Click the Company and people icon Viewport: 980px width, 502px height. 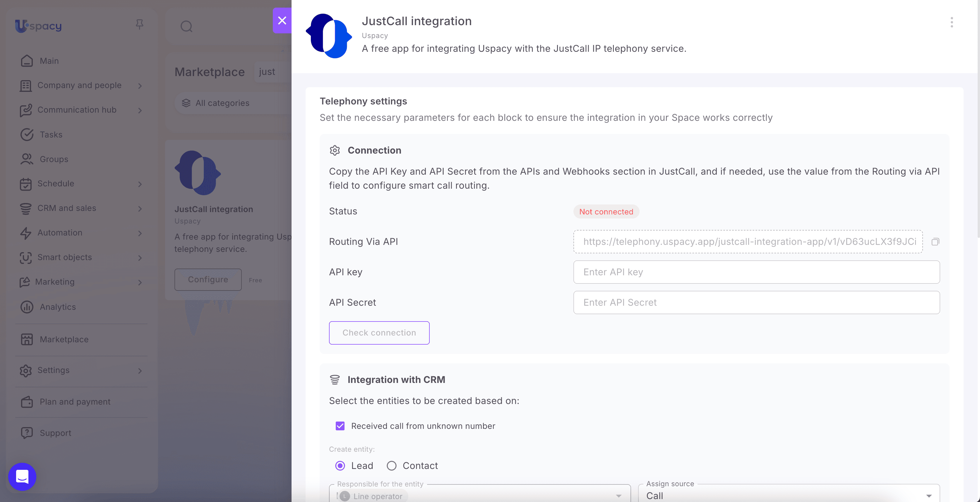click(25, 85)
